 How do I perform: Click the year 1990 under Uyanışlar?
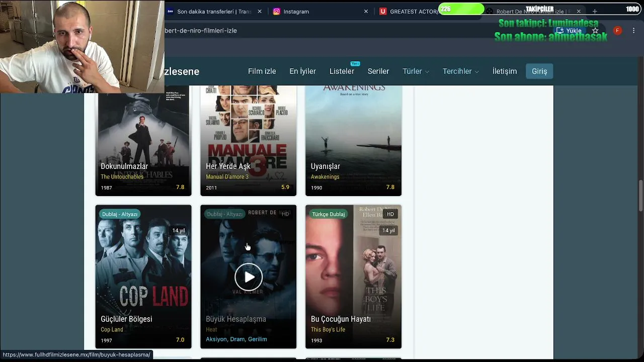coord(316,188)
